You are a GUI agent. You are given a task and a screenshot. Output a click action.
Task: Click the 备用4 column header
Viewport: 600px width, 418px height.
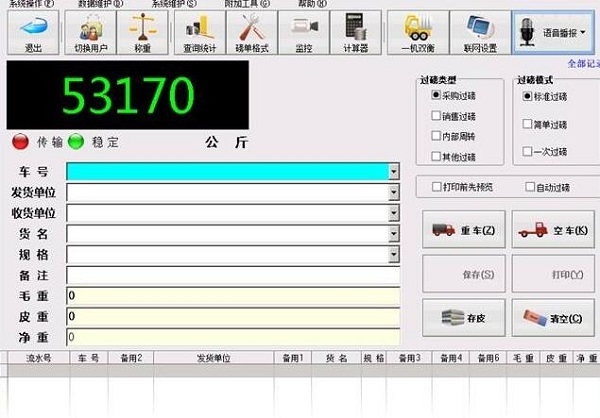tap(451, 358)
